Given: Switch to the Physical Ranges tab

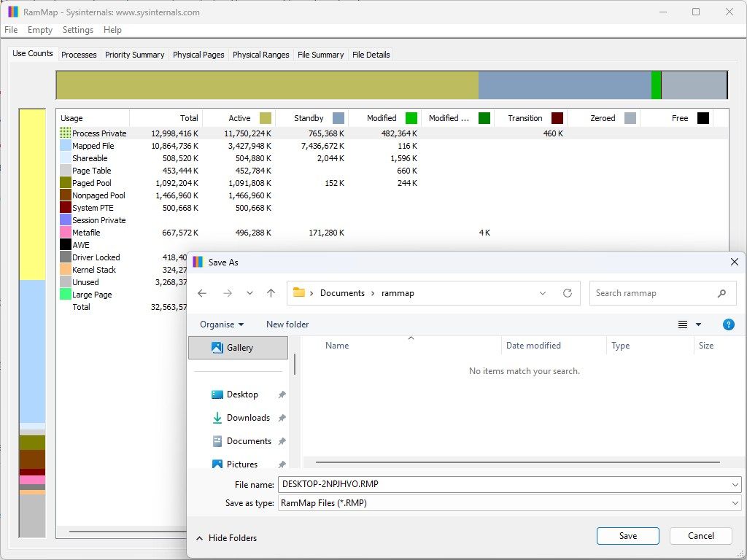Looking at the screenshot, I should 261,55.
